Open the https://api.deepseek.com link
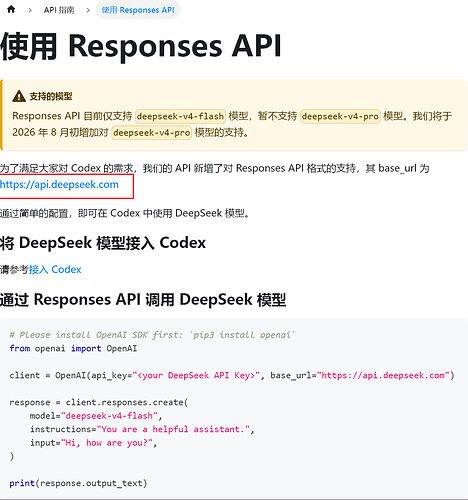Screen dimensions: 468x500 coord(59,184)
